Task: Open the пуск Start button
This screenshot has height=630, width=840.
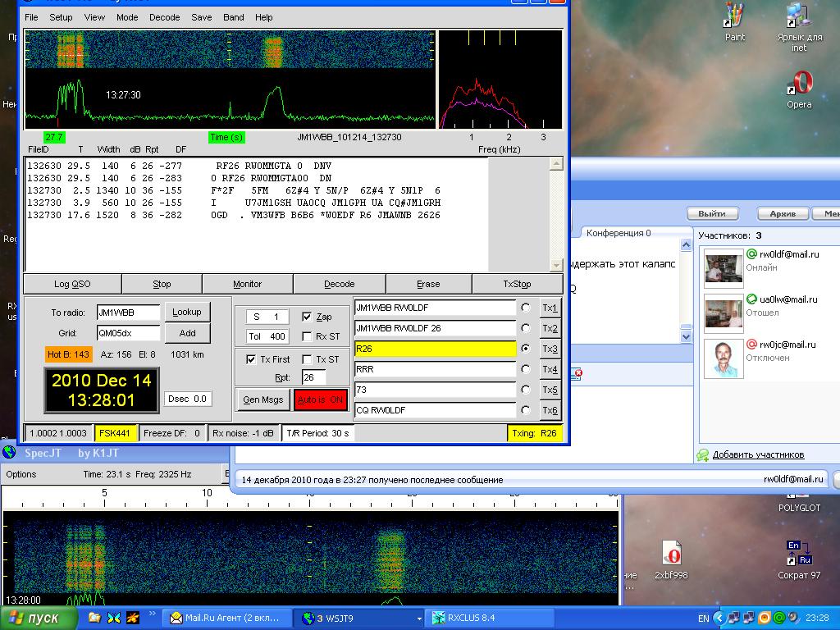Action: (39, 619)
